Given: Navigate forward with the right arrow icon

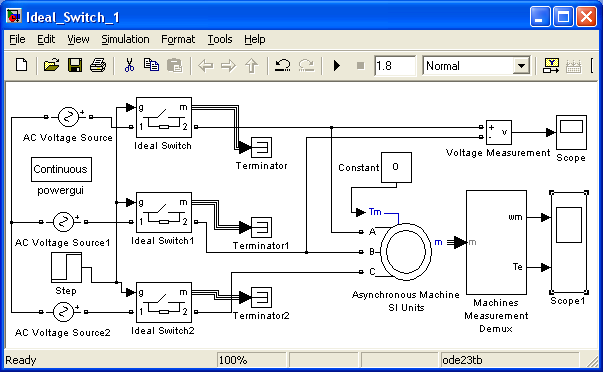Looking at the screenshot, I should pos(228,66).
